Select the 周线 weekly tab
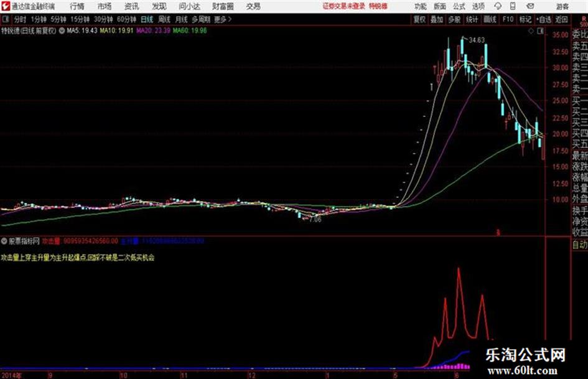The image size is (588, 379). point(164,19)
